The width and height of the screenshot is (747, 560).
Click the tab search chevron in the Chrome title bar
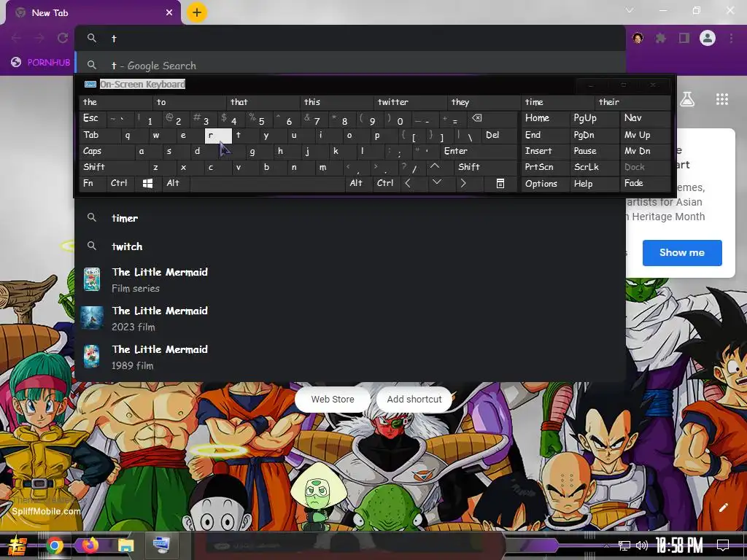(630, 10)
